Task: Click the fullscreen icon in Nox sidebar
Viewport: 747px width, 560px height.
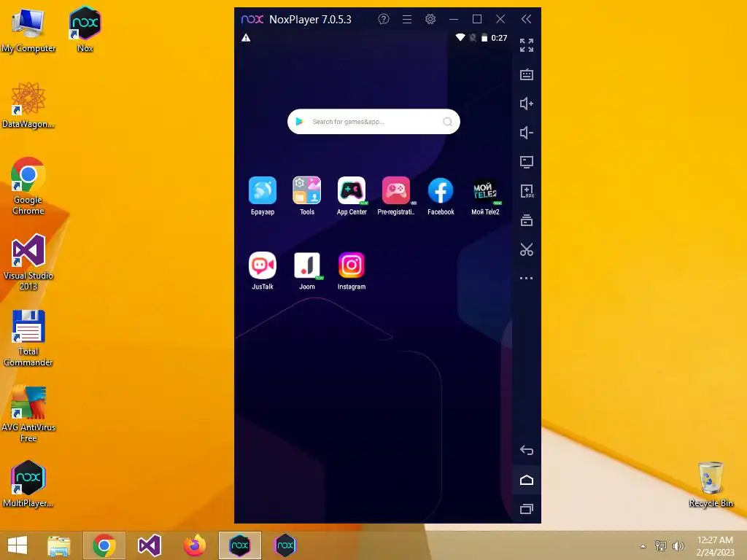Action: pos(527,45)
